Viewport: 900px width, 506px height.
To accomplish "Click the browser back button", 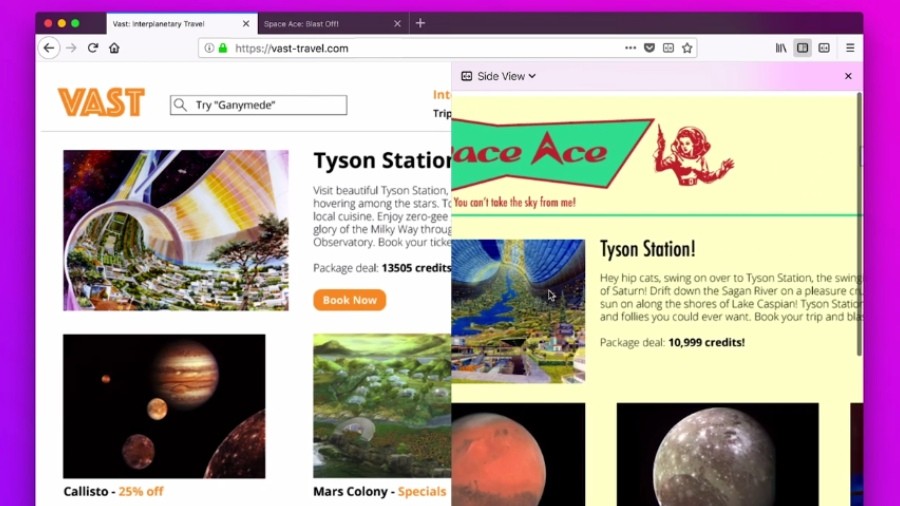I will point(48,48).
